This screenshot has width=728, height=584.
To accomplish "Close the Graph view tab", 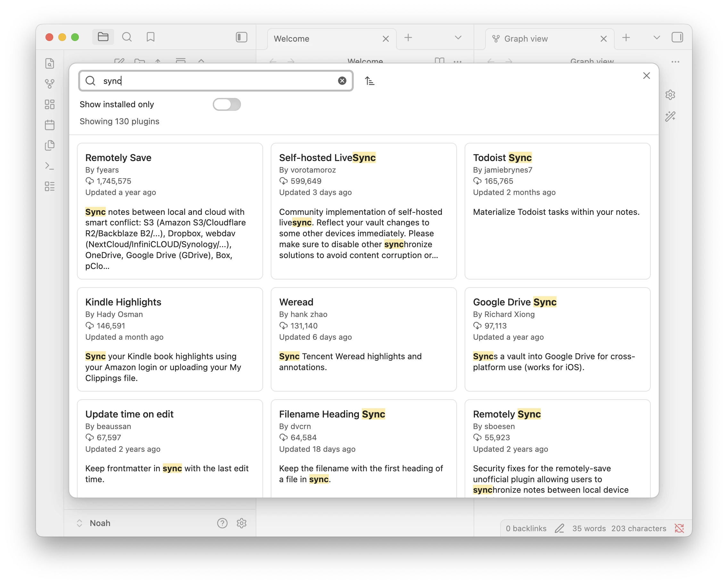I will pyautogui.click(x=604, y=39).
